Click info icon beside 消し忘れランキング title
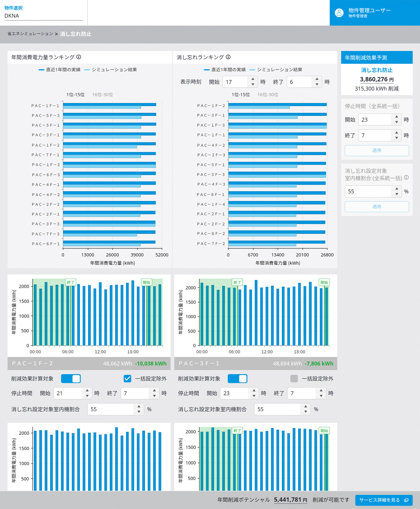This screenshot has height=509, width=420. click(x=228, y=57)
